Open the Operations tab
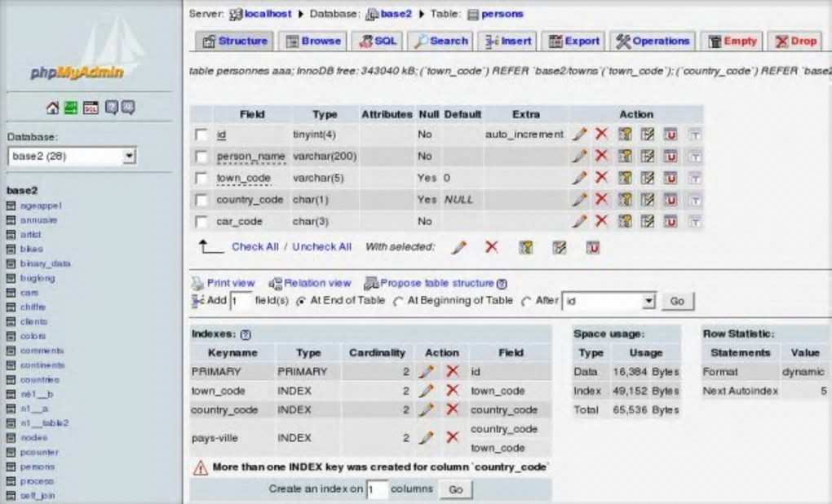 coord(653,42)
